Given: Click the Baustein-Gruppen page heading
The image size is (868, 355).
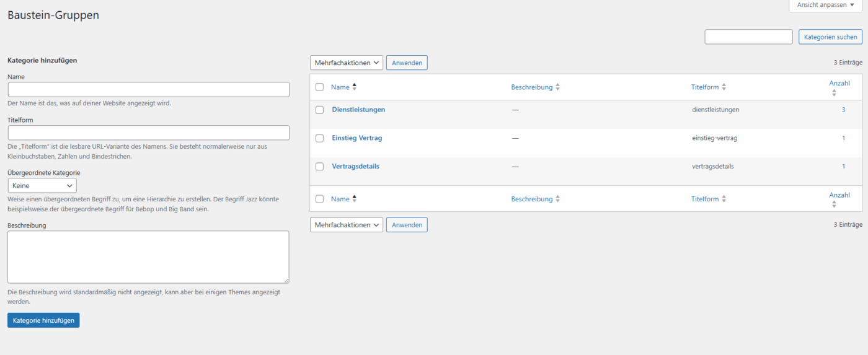Looking at the screenshot, I should point(53,15).
